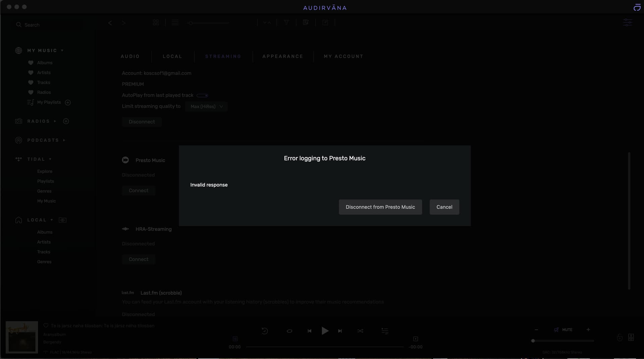Open Tidal Genres
The height and width of the screenshot is (359, 644).
click(x=44, y=191)
